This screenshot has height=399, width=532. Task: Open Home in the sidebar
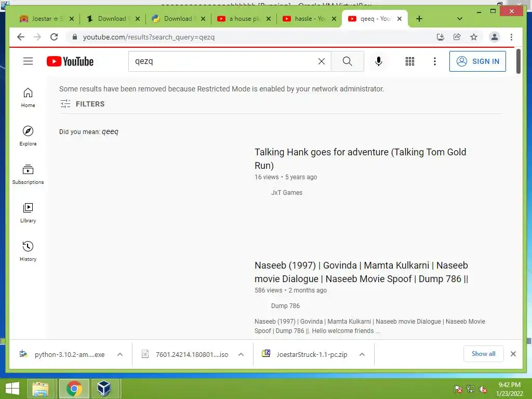click(x=28, y=98)
